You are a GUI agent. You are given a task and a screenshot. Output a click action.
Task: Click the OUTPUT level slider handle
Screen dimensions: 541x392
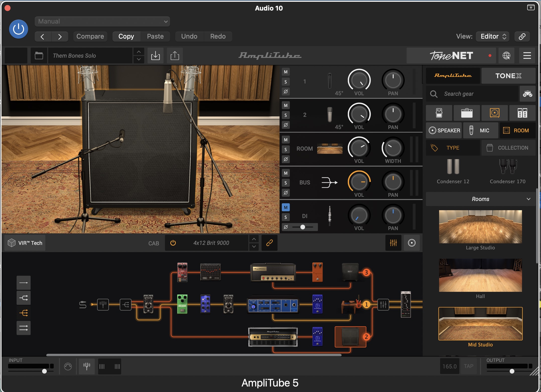pyautogui.click(x=512, y=371)
